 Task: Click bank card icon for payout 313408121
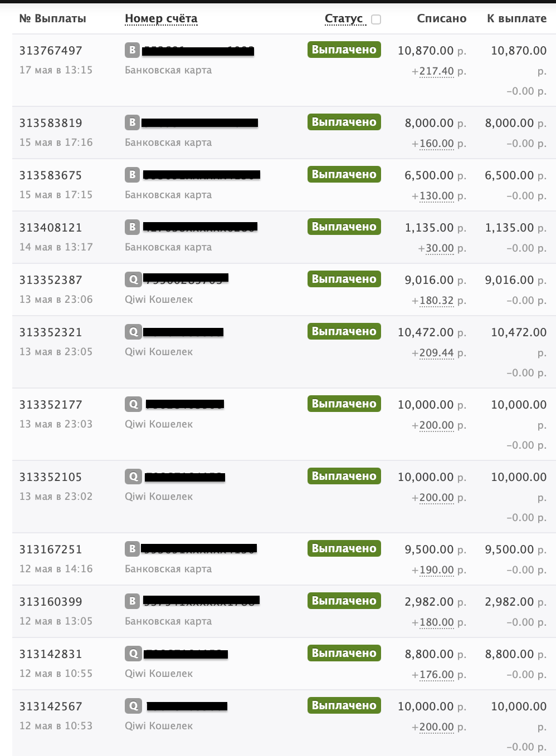coord(132,227)
